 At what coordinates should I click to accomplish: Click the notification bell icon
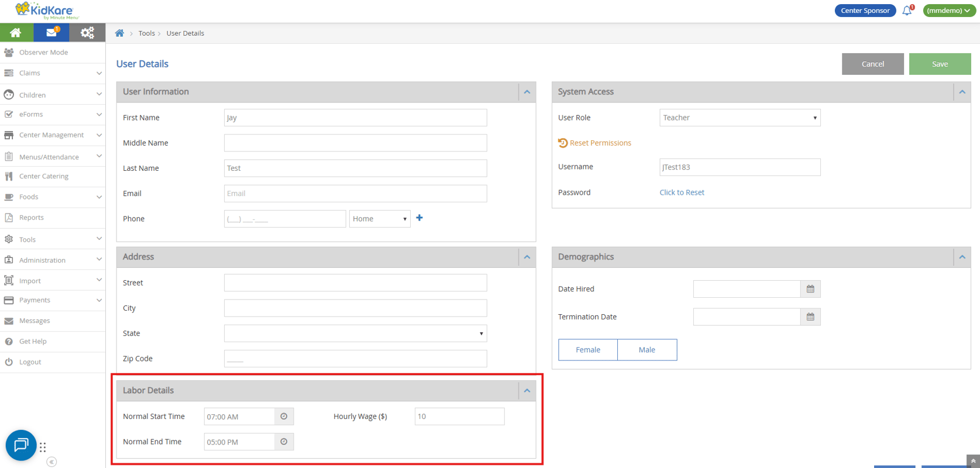(x=907, y=10)
